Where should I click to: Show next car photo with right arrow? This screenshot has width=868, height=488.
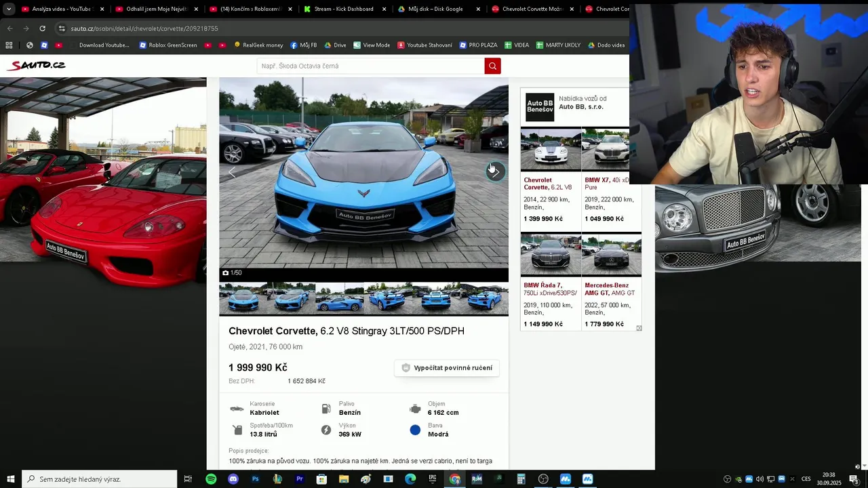point(496,171)
